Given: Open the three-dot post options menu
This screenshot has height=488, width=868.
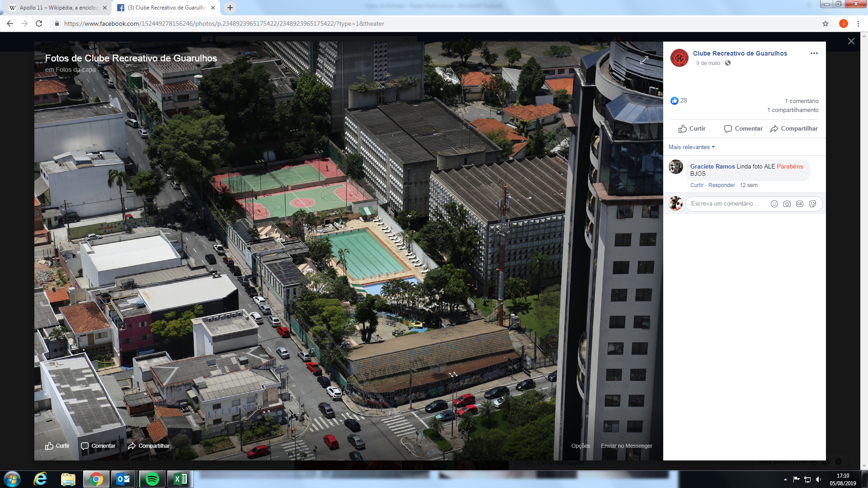Looking at the screenshot, I should pos(814,53).
